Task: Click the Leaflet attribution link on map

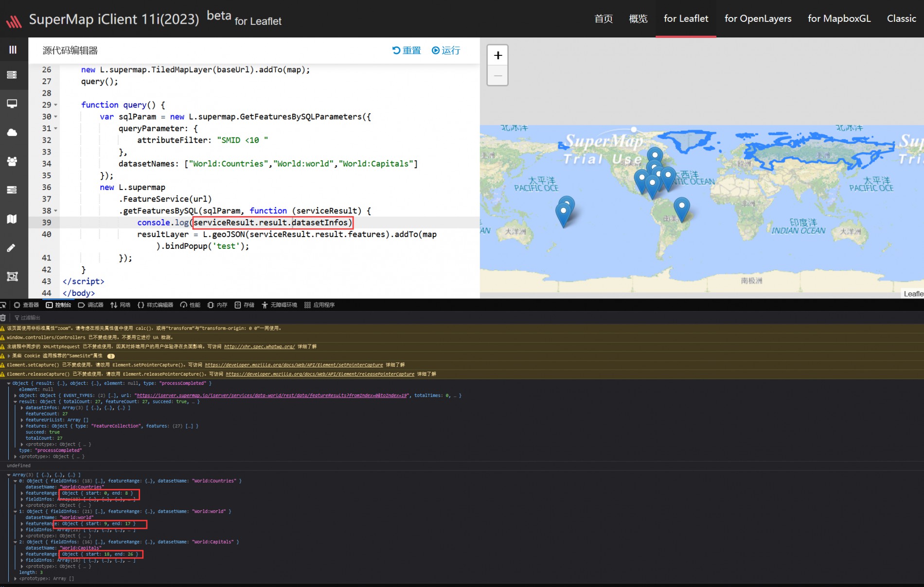Action: pyautogui.click(x=913, y=293)
